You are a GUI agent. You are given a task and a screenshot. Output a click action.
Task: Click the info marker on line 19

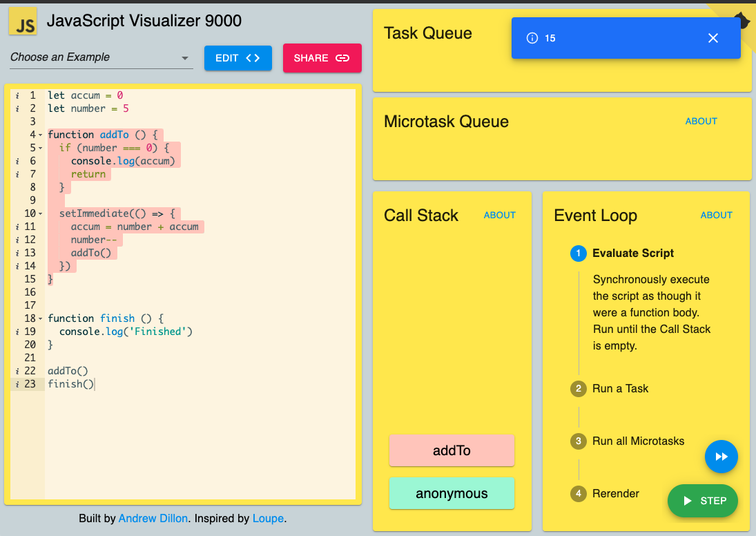(17, 332)
